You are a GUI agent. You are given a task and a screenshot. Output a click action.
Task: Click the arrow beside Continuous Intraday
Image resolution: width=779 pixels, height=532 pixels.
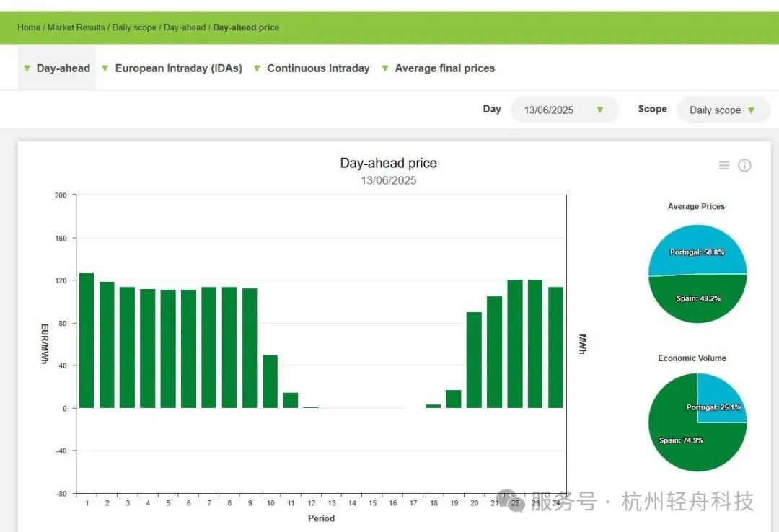(x=257, y=68)
